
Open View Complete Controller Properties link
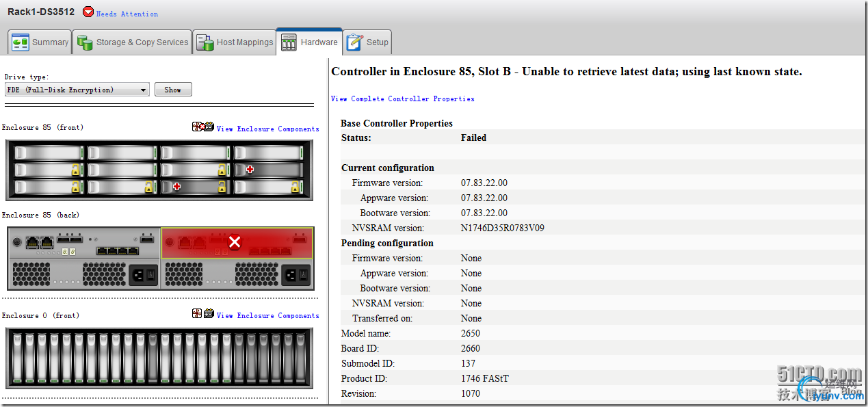403,99
